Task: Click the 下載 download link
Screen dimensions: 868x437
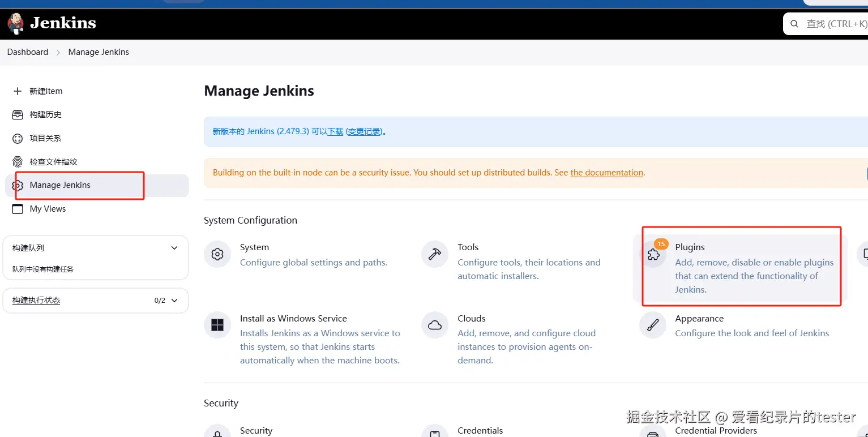Action: tap(335, 131)
